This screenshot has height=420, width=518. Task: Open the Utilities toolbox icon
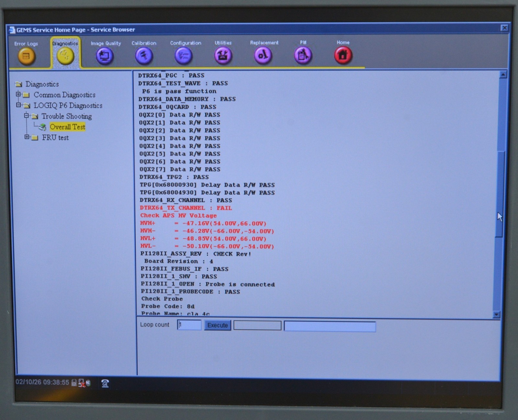click(x=223, y=55)
